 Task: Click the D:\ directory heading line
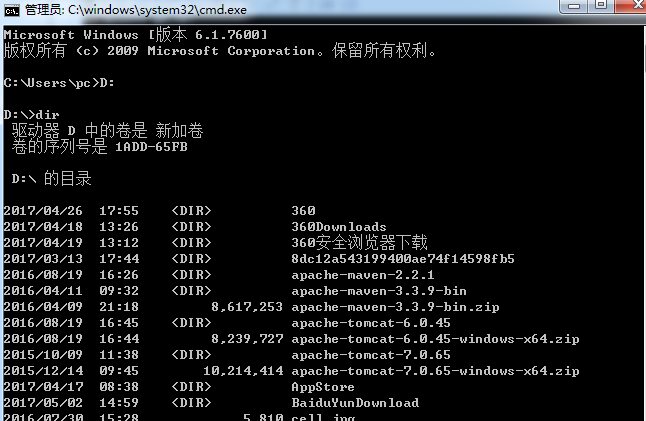pos(51,179)
